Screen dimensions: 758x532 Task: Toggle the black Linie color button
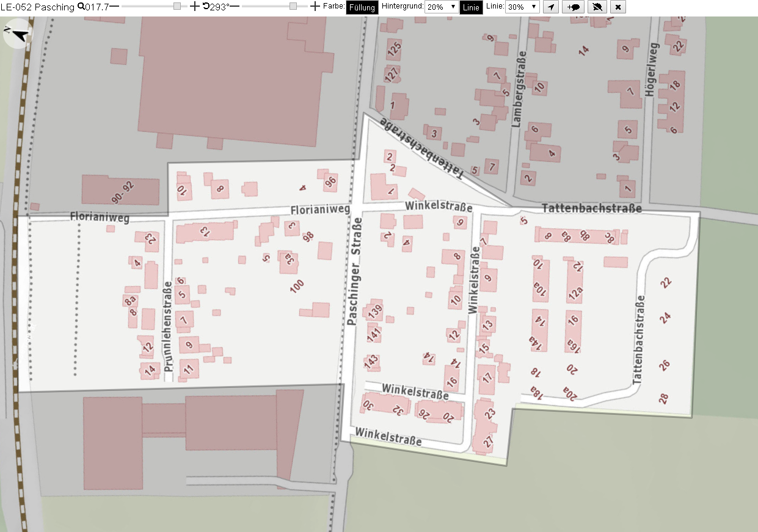coord(471,7)
